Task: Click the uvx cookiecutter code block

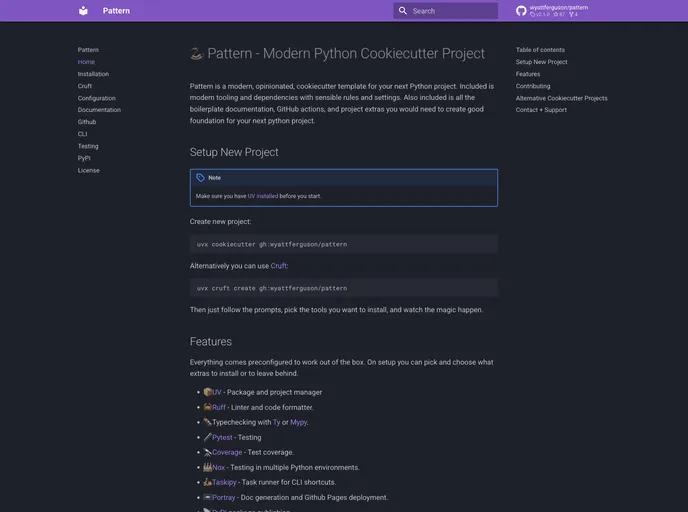Action: click(x=344, y=244)
